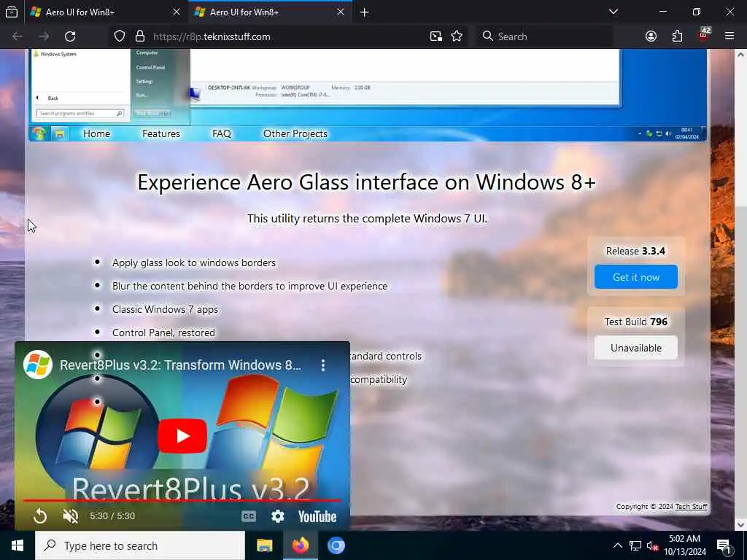Screen dimensions: 747x560
Task: Go forward one page
Action: [x=44, y=36]
